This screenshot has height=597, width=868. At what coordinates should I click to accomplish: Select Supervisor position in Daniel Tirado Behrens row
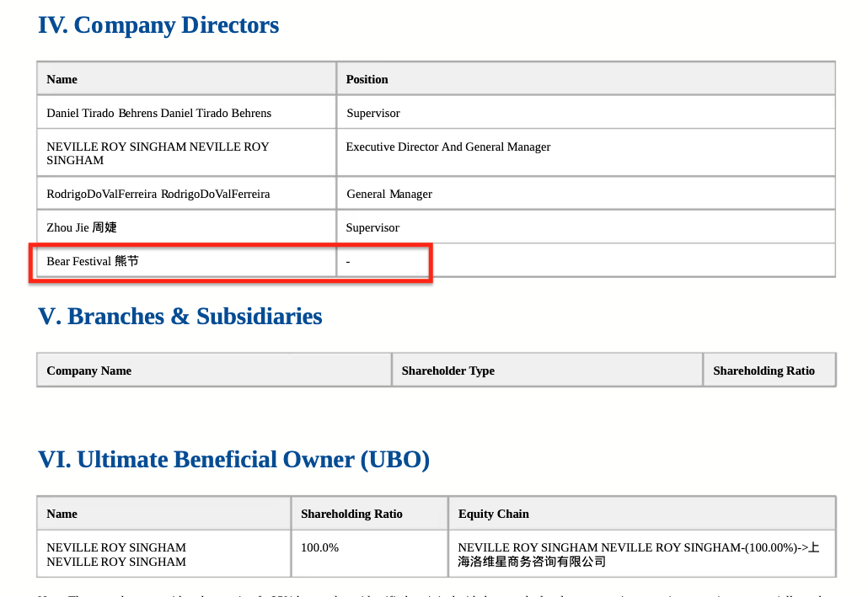pos(372,113)
